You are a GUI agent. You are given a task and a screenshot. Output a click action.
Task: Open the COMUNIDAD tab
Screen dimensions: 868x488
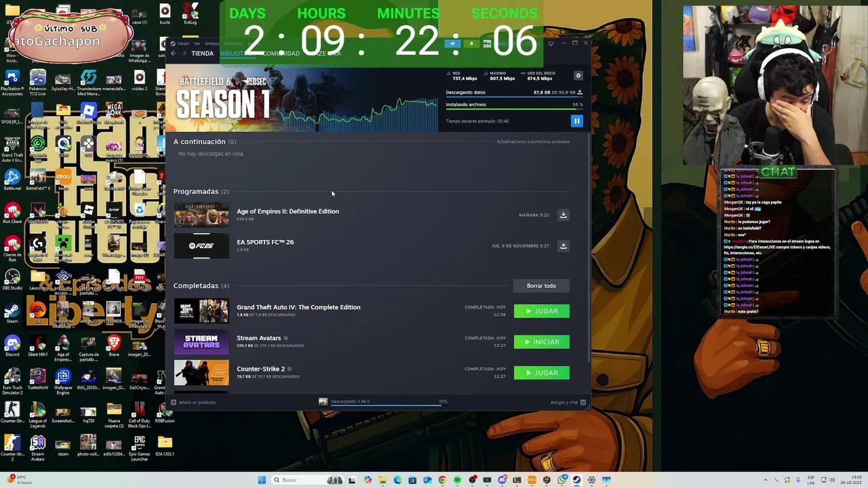tap(281, 53)
